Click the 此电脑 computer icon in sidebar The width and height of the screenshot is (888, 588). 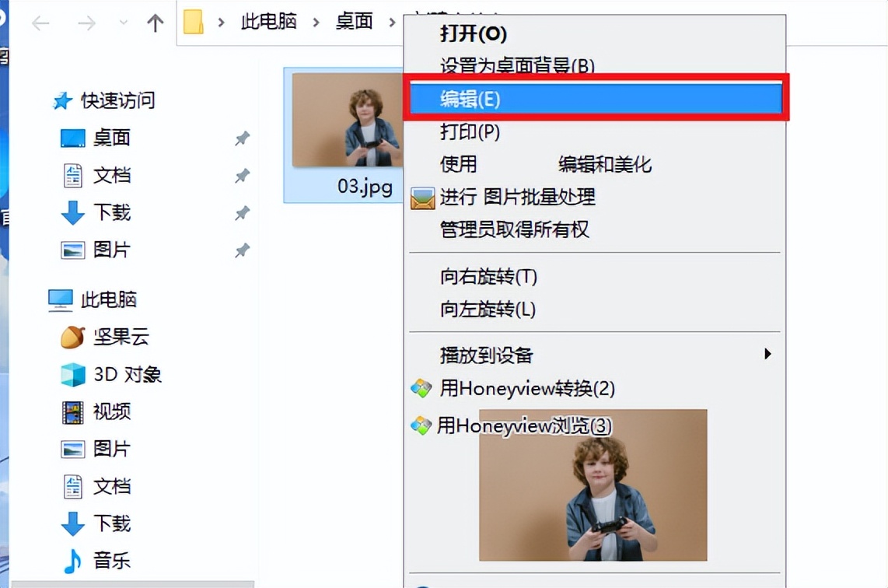click(61, 300)
